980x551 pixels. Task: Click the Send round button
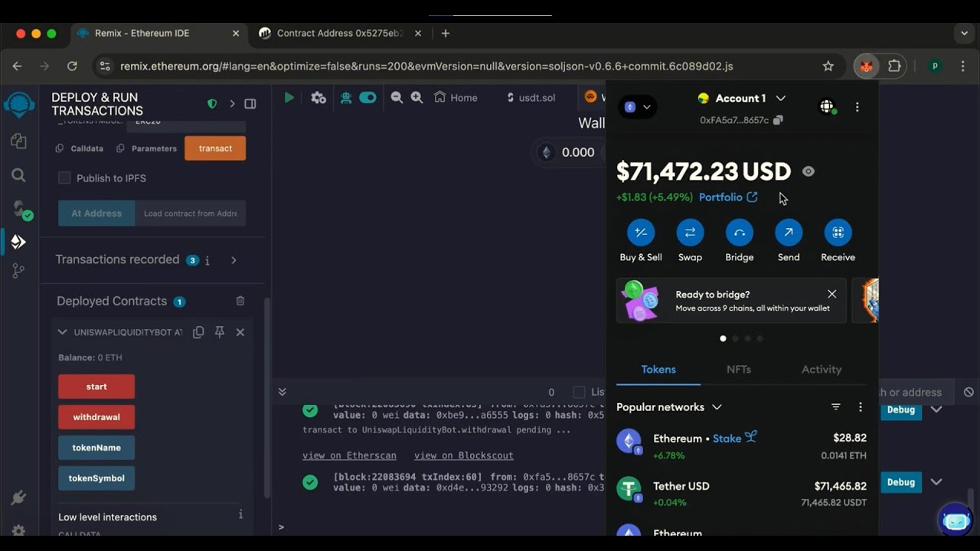point(789,233)
